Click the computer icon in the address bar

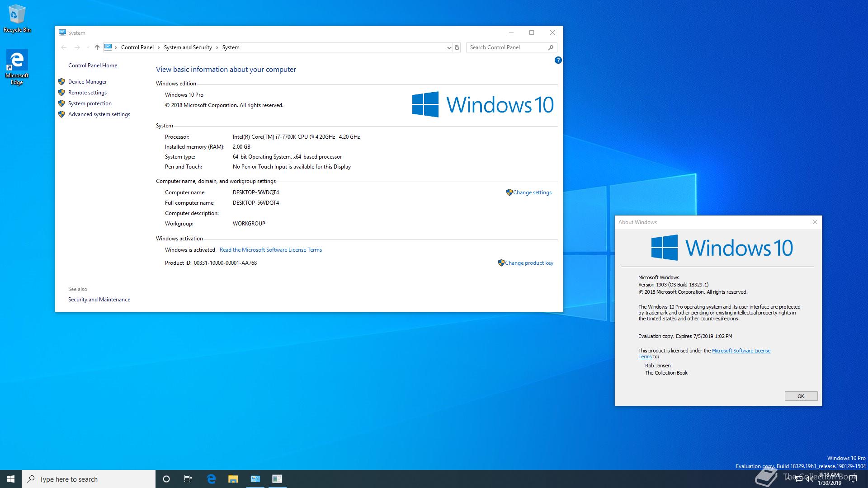coord(108,47)
